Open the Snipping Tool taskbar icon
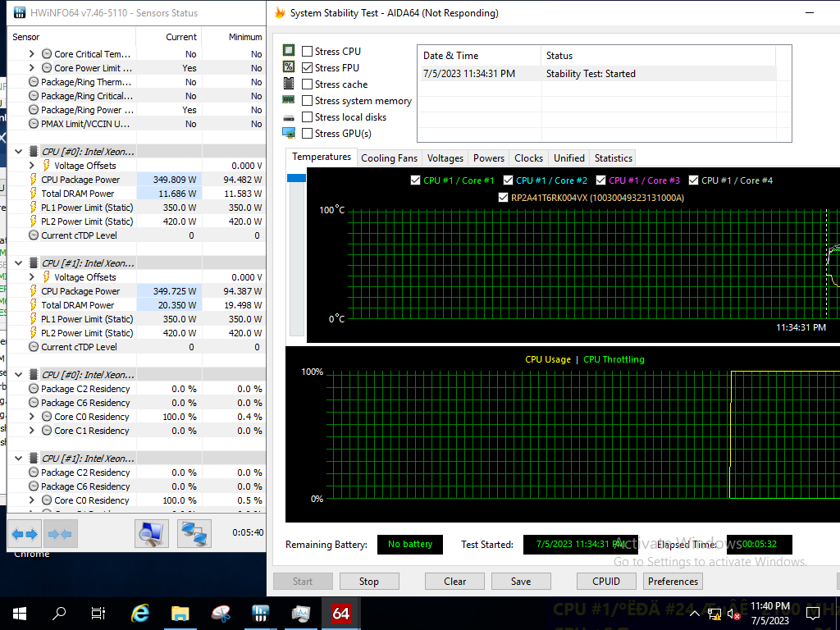The height and width of the screenshot is (630, 840). [221, 613]
